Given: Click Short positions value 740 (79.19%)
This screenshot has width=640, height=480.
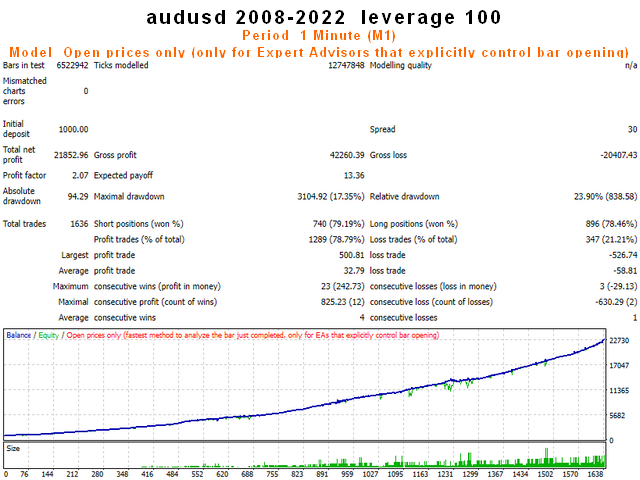Looking at the screenshot, I should (338, 224).
